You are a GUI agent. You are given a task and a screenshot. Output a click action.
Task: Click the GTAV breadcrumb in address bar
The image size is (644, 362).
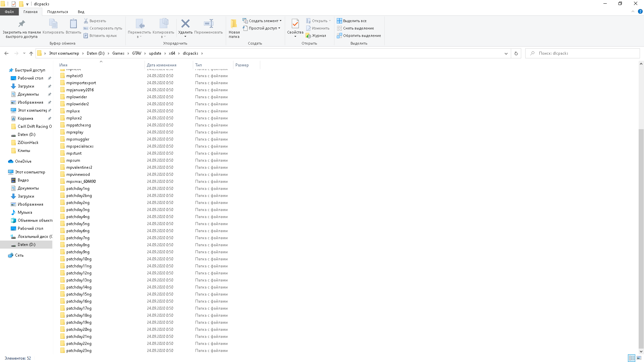click(137, 53)
